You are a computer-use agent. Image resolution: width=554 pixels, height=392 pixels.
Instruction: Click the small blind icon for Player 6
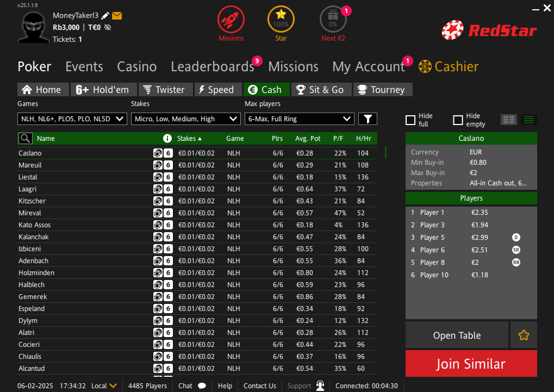point(516,250)
